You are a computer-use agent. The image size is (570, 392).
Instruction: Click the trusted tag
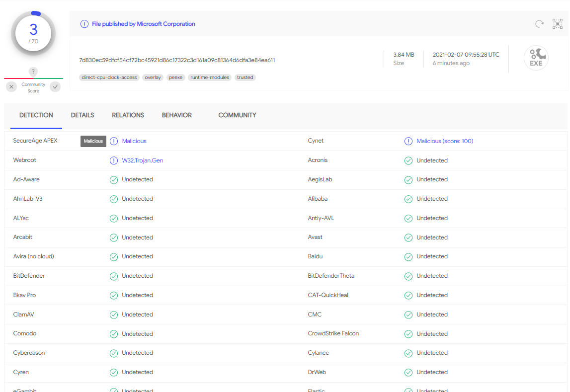coord(245,78)
